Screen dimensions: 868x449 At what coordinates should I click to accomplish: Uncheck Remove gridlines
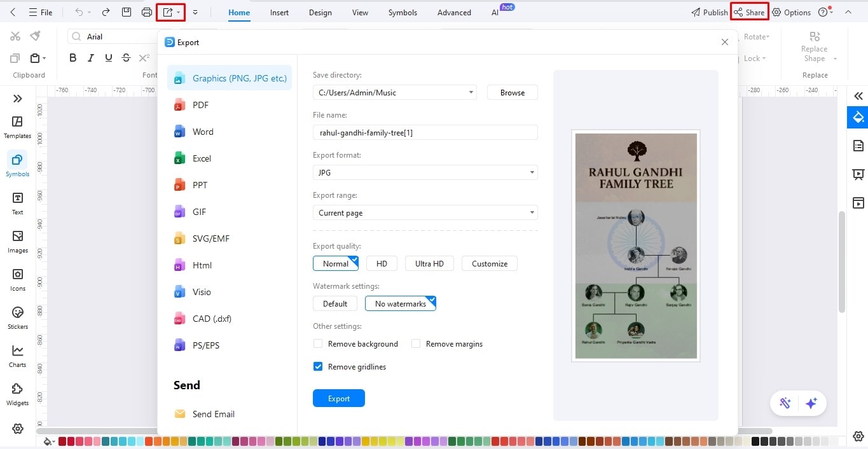(x=318, y=366)
